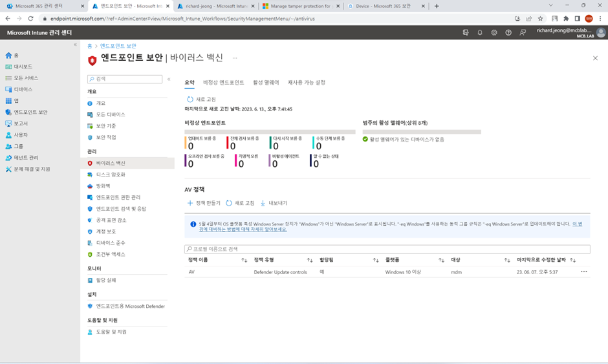Click 엔드포인트 보안 breadcrumb link
The height and width of the screenshot is (364, 608).
[118, 46]
